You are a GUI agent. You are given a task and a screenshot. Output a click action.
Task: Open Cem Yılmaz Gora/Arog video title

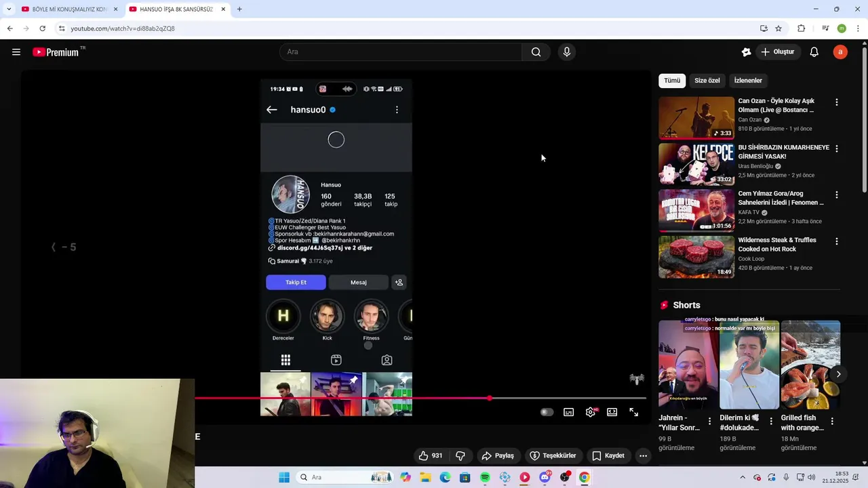[781, 198]
